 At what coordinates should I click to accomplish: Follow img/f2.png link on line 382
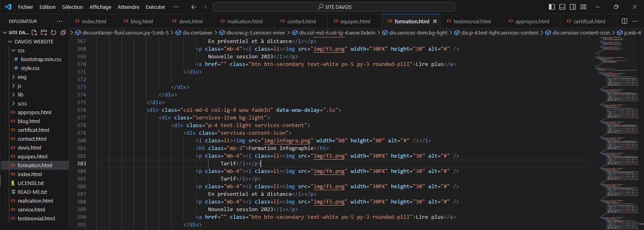[329, 156]
